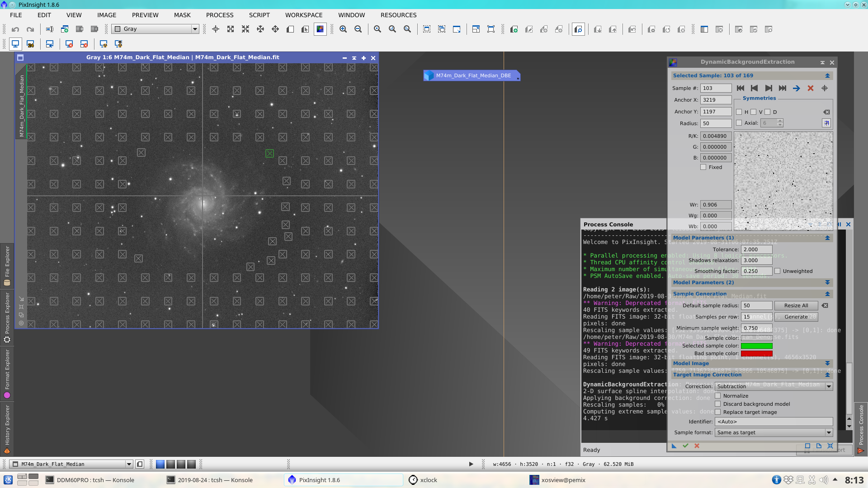Image resolution: width=868 pixels, height=488 pixels.
Task: Open FILE menu
Action: click(16, 15)
